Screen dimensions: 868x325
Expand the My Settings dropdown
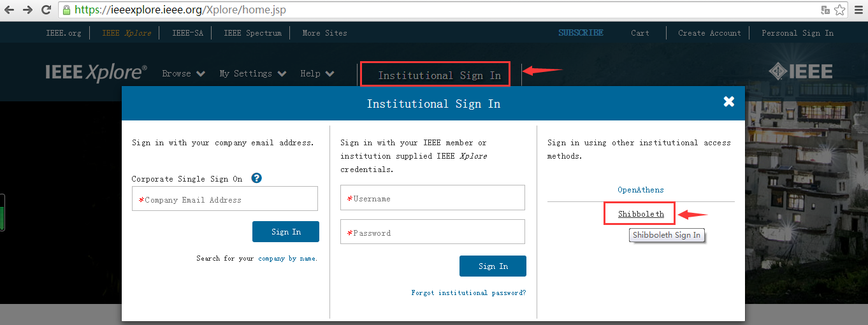253,73
